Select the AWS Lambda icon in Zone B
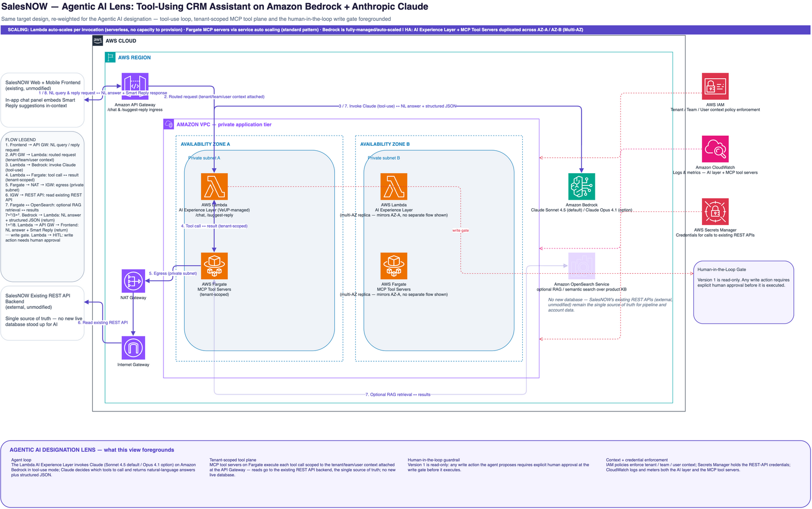The width and height of the screenshot is (812, 509). pos(394,186)
